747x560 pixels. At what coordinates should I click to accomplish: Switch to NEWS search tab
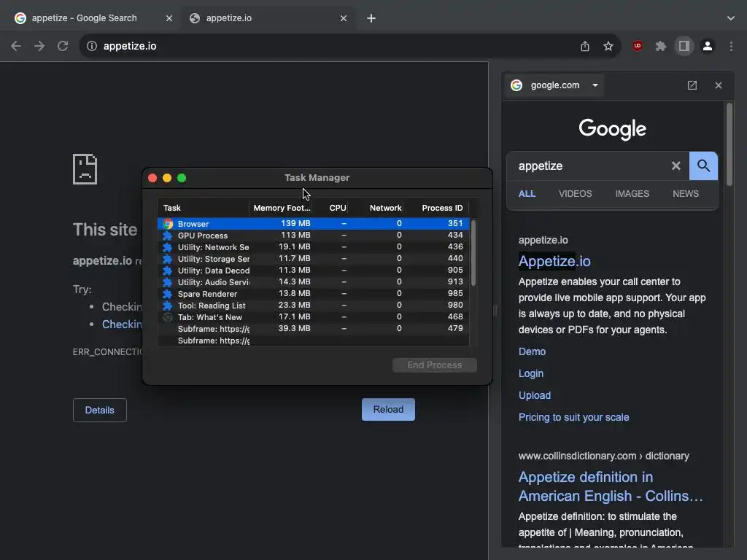coord(686,194)
